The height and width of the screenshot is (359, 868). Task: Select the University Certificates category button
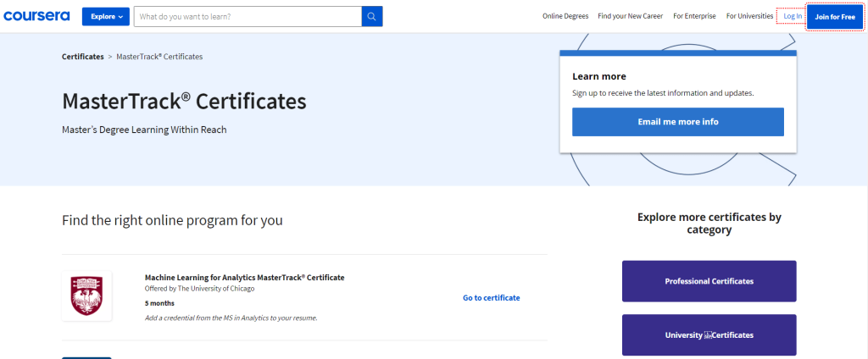tap(709, 335)
